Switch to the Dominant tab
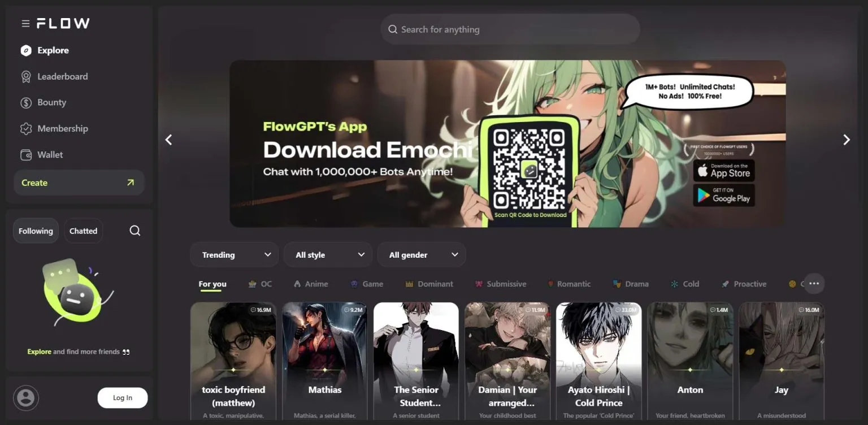 click(429, 284)
